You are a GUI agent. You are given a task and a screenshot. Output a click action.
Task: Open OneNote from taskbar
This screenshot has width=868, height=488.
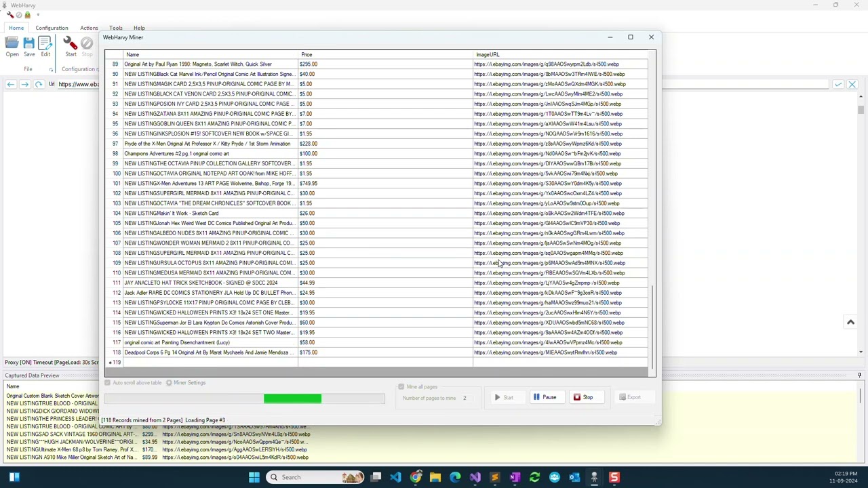pos(515,477)
